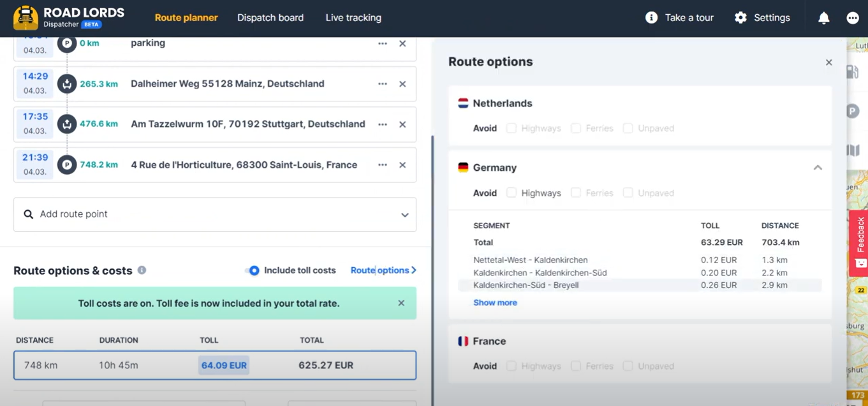The height and width of the screenshot is (406, 868).
Task: Check Ferries avoidance for France
Action: click(x=576, y=366)
